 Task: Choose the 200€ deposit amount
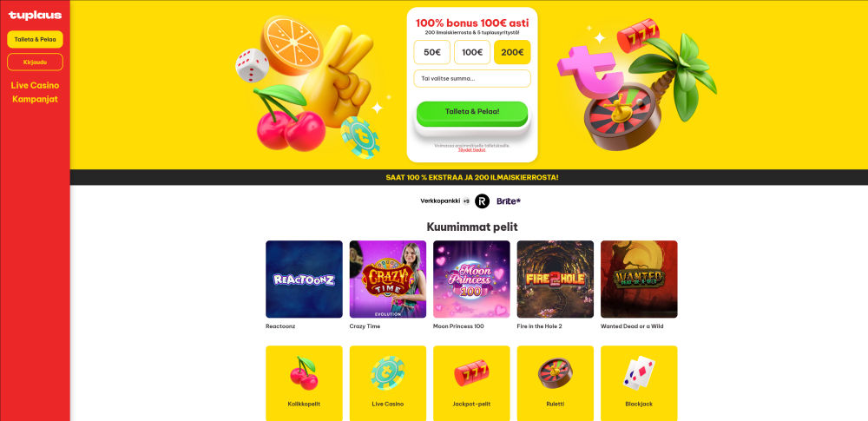coord(512,52)
